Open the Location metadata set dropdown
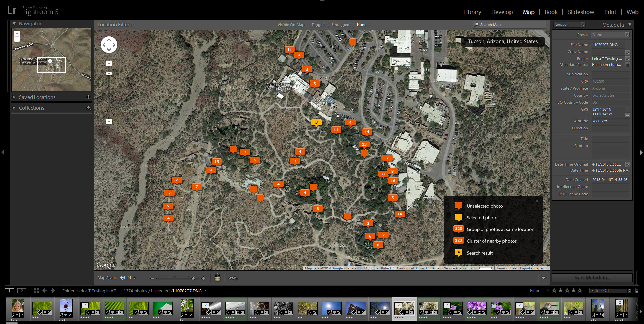 570,25
